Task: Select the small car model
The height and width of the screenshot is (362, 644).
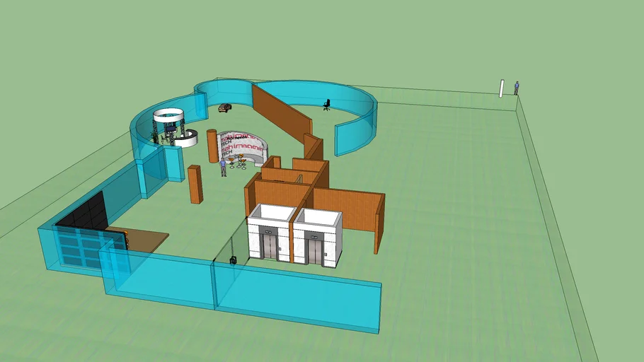Action: 224,107
